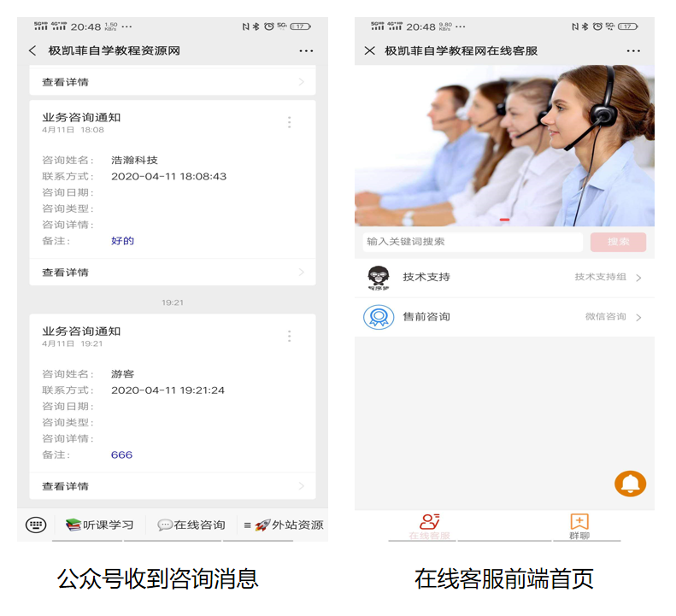Screen dimensions: 676x616
Task: Open options for the 19:21 业务咨询通知 card
Action: (x=289, y=336)
